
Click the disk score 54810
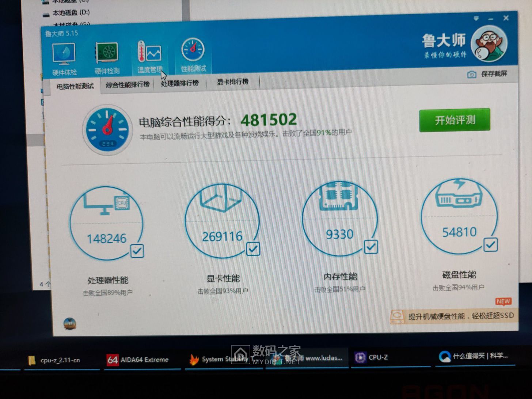click(x=459, y=232)
